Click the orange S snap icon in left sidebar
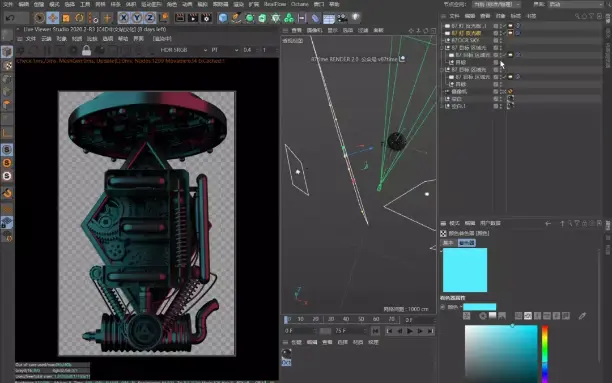 pos(7,163)
